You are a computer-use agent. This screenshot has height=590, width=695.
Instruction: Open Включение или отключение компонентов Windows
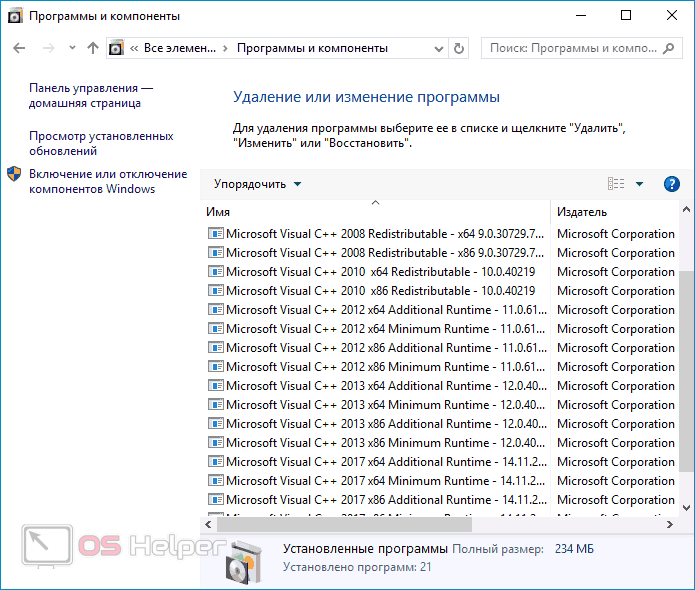pyautogui.click(x=107, y=181)
